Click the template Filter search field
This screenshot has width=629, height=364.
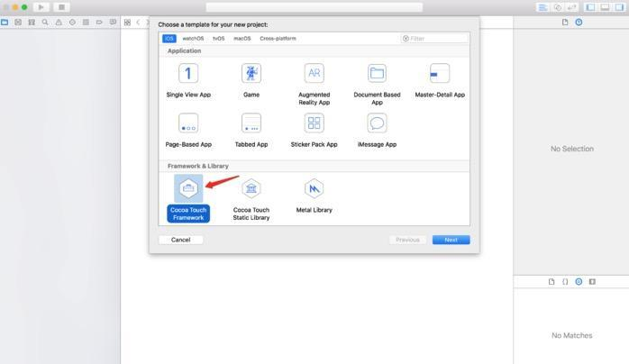[x=434, y=39]
